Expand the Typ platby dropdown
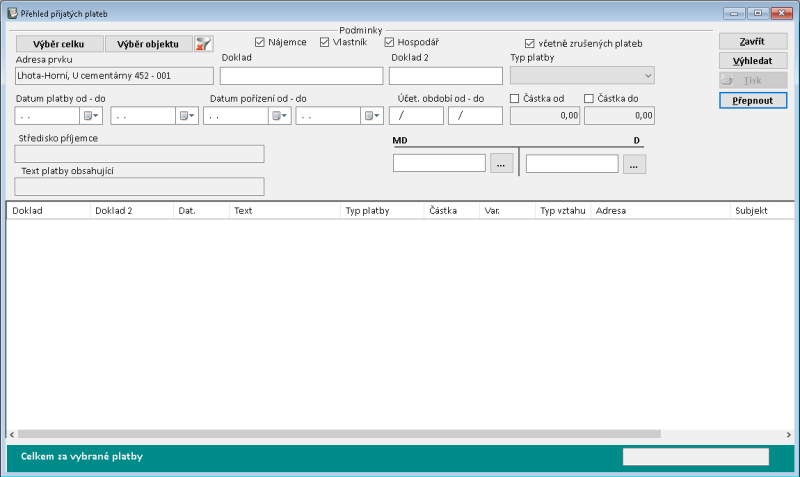800x477 pixels. click(647, 76)
